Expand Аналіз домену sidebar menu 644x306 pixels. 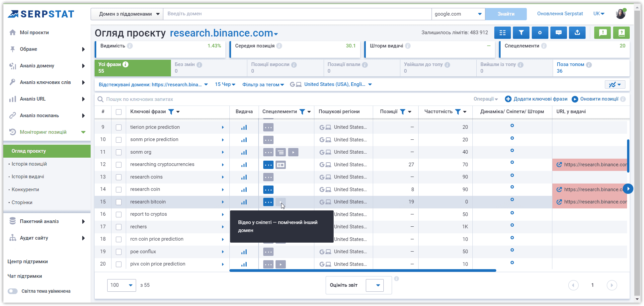click(47, 66)
